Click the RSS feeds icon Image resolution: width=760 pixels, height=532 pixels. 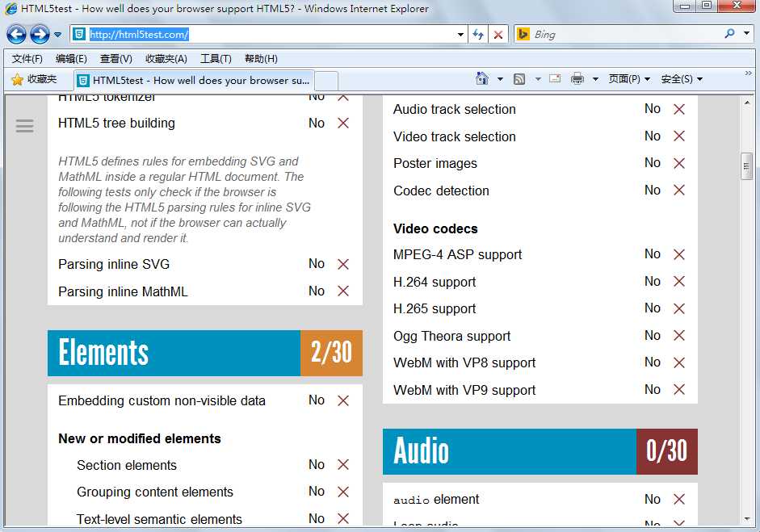(x=519, y=79)
